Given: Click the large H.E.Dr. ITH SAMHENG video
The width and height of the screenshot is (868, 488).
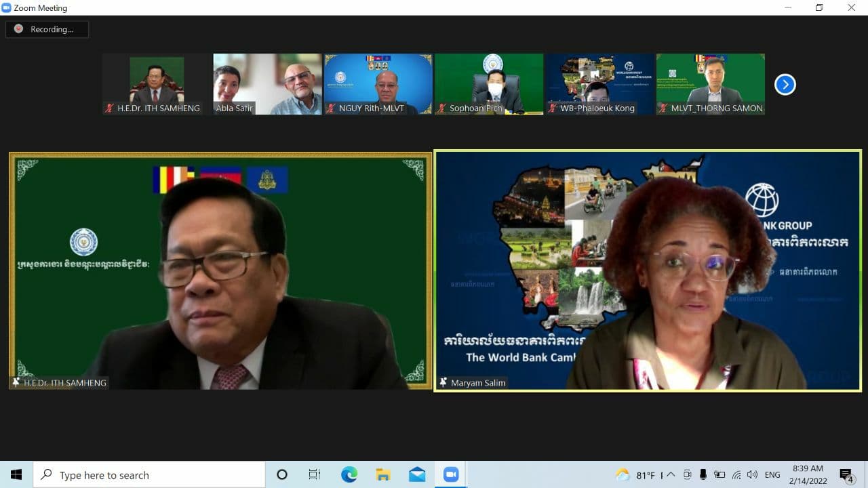Looking at the screenshot, I should 220,270.
